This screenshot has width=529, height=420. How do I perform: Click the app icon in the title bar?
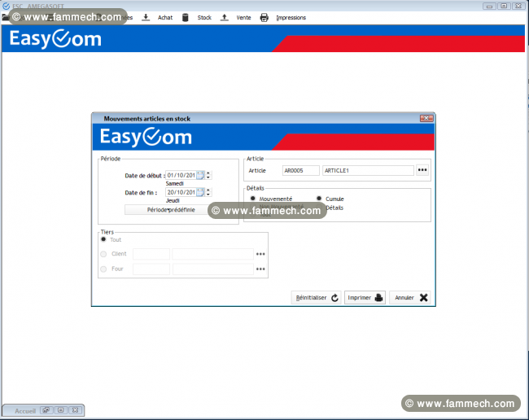pyautogui.click(x=6, y=6)
